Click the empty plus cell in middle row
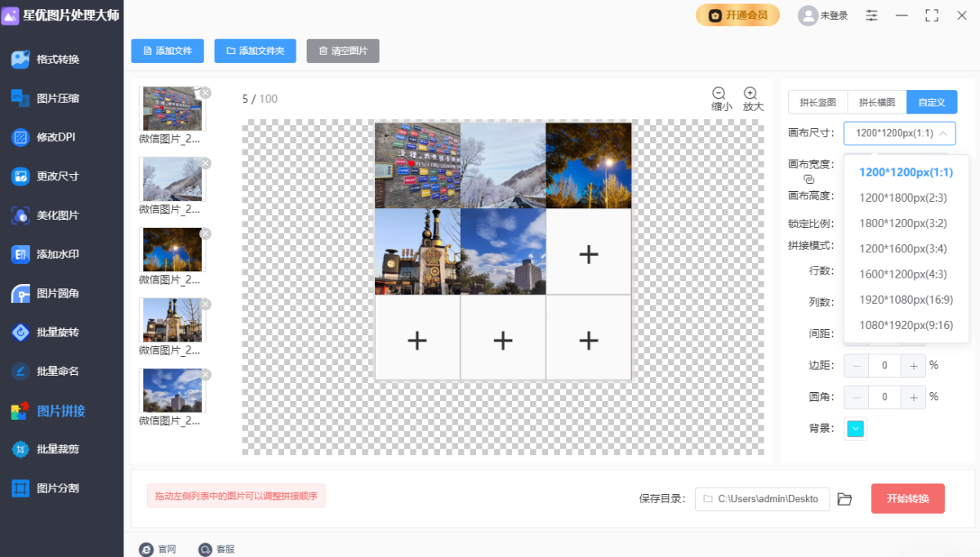Image resolution: width=980 pixels, height=557 pixels. click(588, 255)
